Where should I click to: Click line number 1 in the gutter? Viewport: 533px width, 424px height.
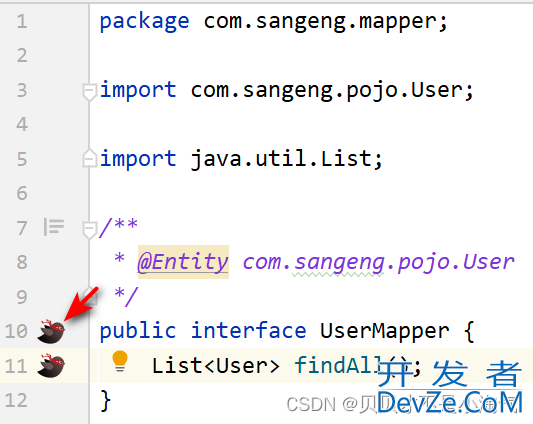pos(22,21)
